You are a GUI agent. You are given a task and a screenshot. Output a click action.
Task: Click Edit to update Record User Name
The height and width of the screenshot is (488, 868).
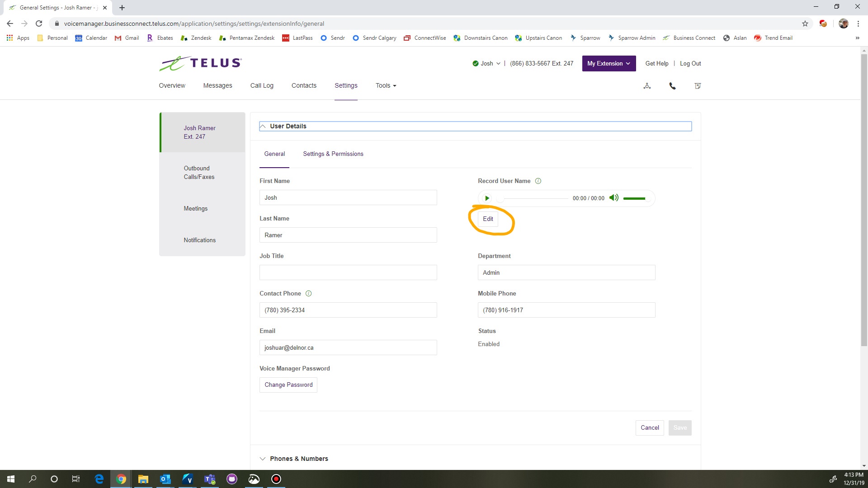tap(488, 219)
